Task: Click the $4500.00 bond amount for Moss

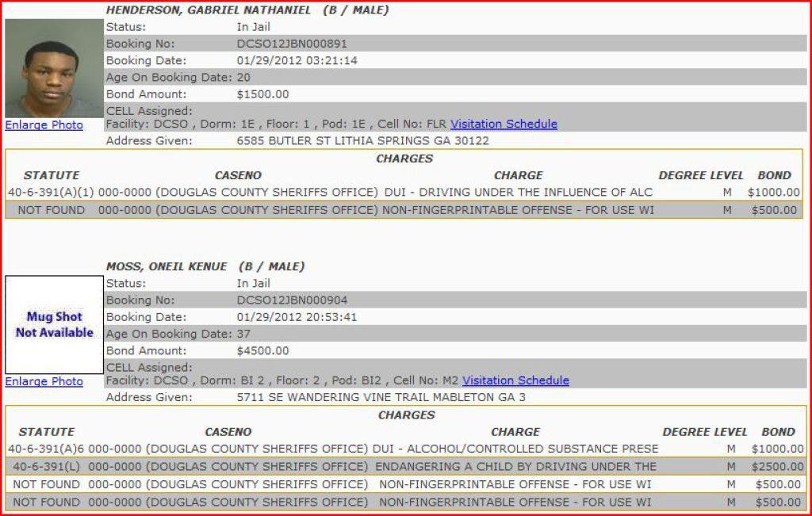Action: pyautogui.click(x=262, y=351)
